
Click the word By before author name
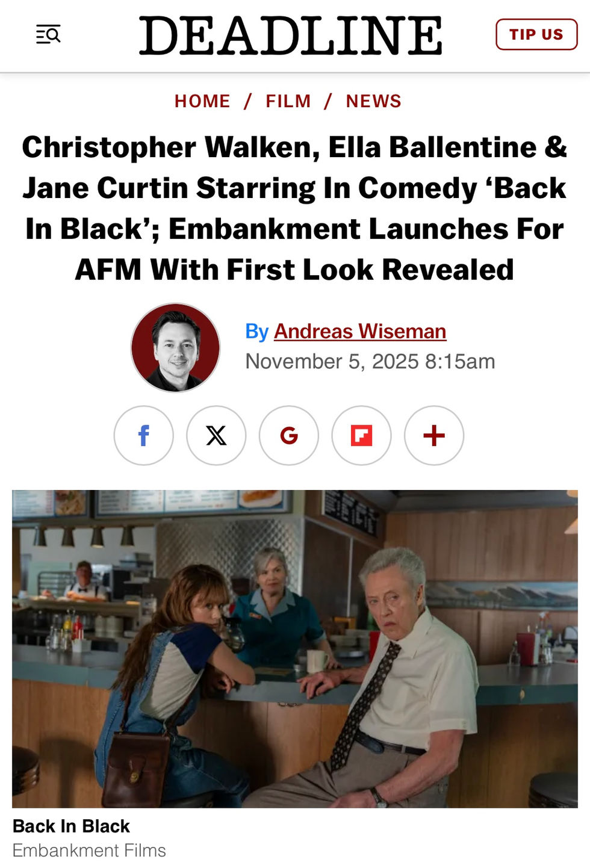256,332
